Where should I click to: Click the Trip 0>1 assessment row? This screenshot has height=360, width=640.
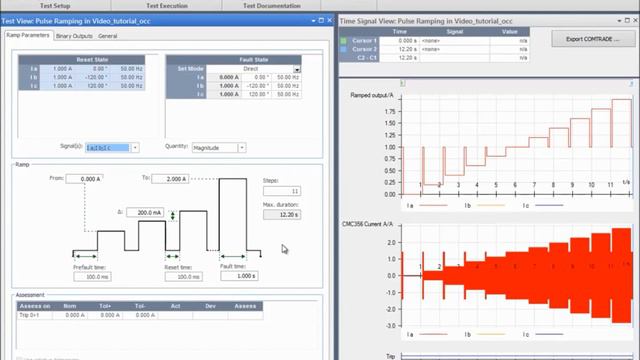[x=140, y=315]
